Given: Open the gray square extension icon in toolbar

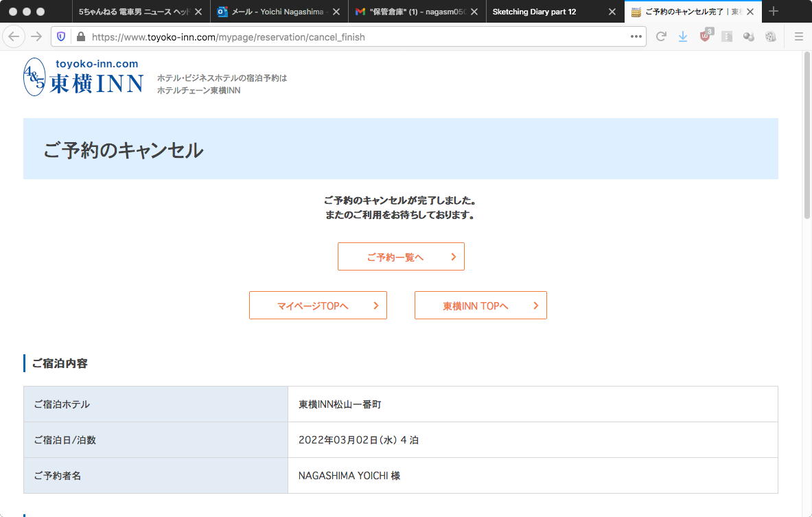Looking at the screenshot, I should tap(727, 37).
